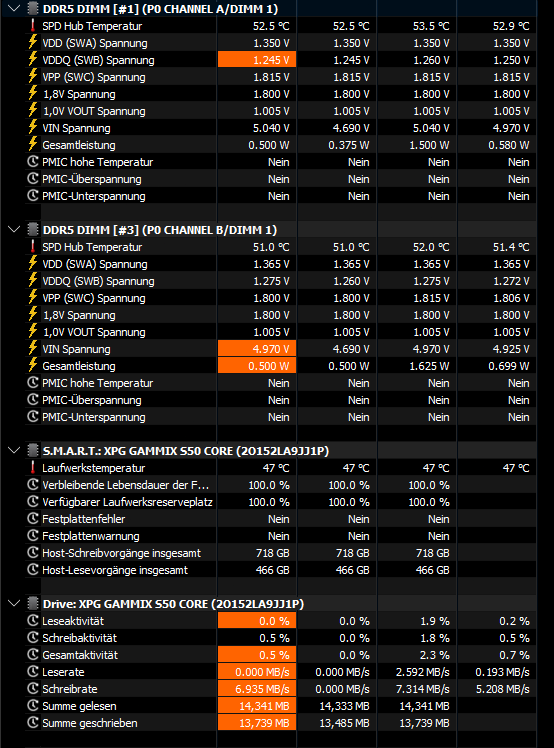Collapse the DDR5 DIMM [#1] sensor group

point(14,8)
